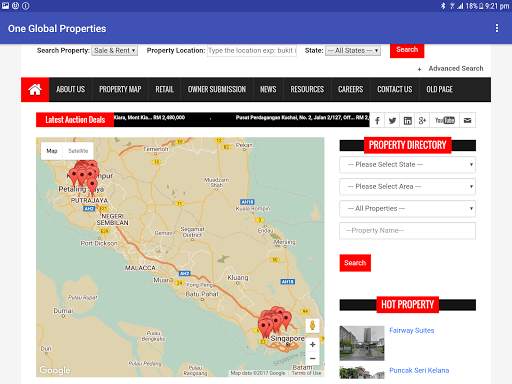Screen dimensions: 512x384
Task: Open the Resources menu item
Action: pos(307,89)
